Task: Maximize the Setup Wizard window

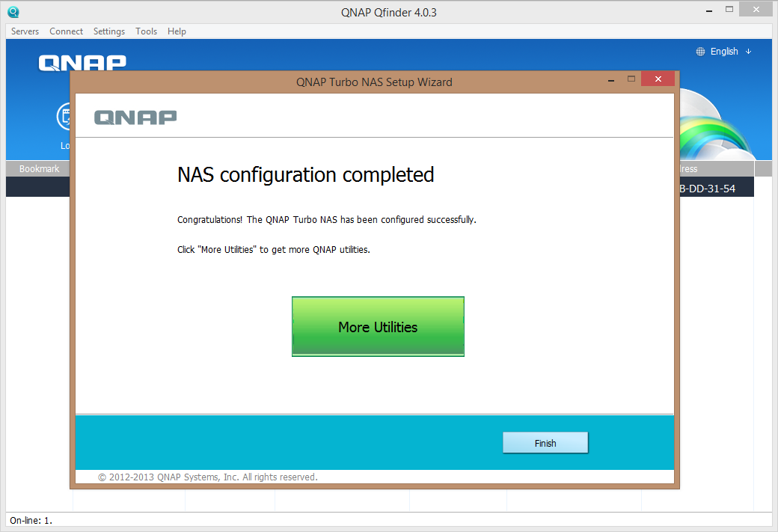Action: (631, 79)
